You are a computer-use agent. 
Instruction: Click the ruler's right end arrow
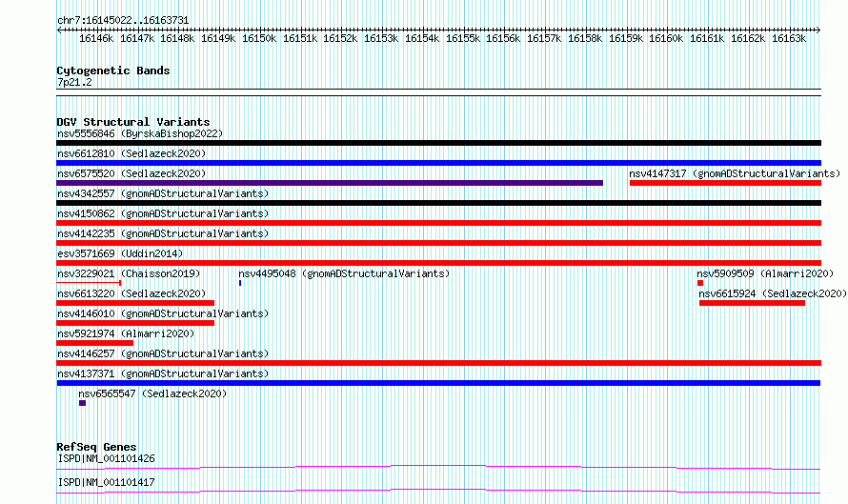[818, 30]
